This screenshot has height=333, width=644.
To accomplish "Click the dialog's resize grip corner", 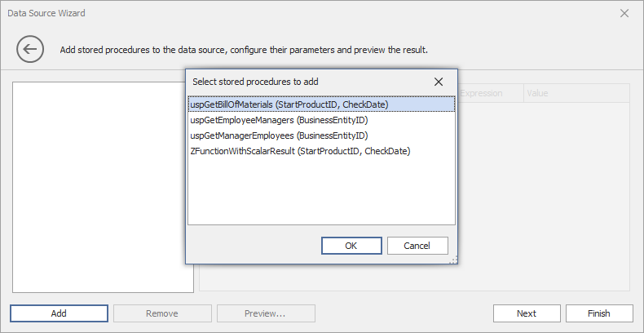I will 453,260.
